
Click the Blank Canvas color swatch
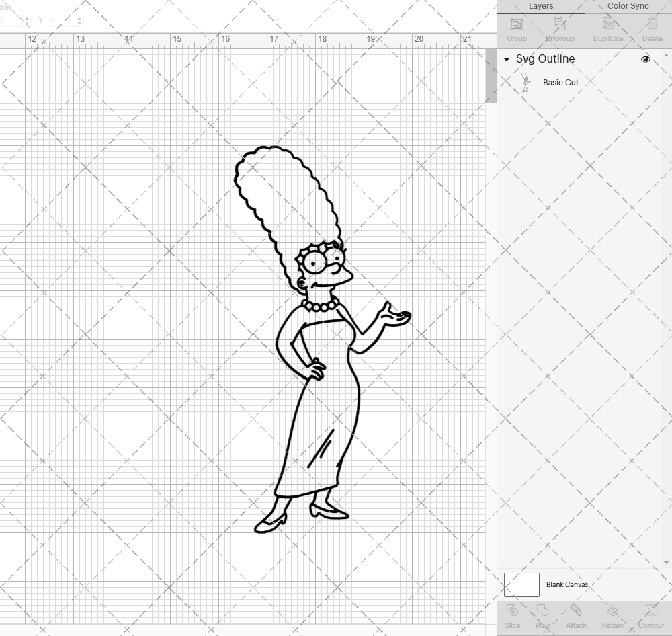click(x=521, y=585)
